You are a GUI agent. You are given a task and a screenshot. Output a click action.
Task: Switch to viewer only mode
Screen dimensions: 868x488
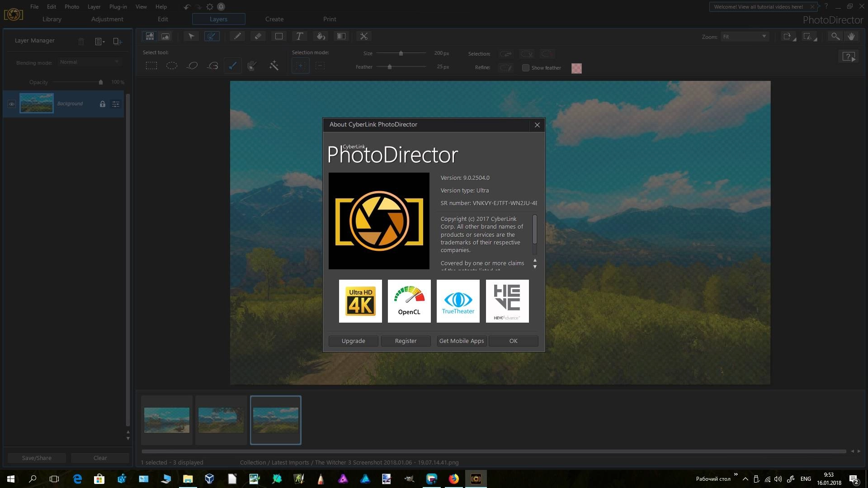click(x=165, y=36)
